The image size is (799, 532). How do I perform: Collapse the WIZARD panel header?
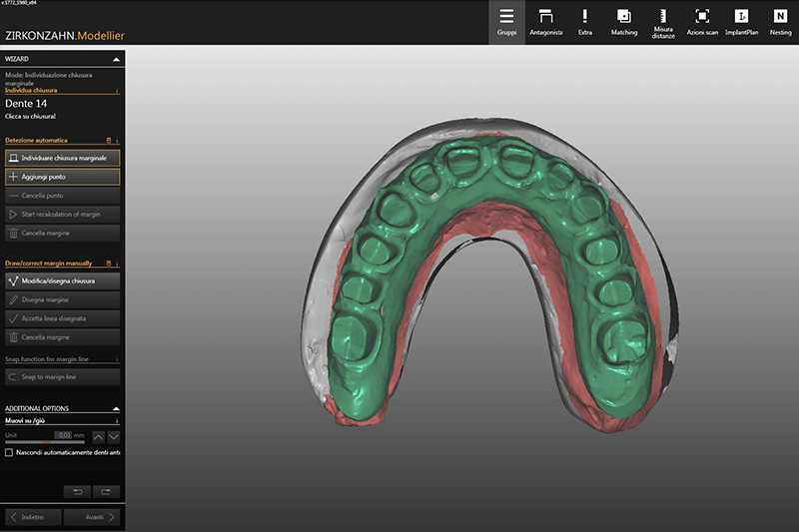[118, 59]
